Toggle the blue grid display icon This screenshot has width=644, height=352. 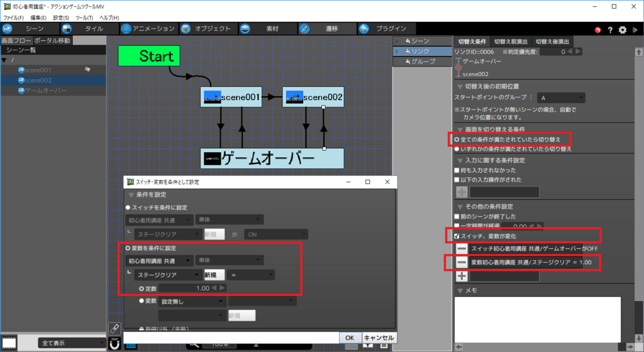point(131,347)
